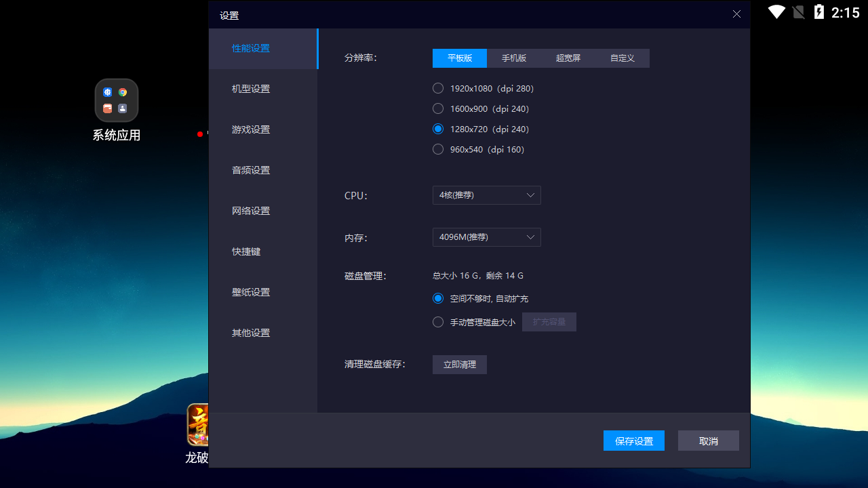This screenshot has height=488, width=868.
Task: Open 其他设置 in the sidebar
Action: click(x=263, y=333)
